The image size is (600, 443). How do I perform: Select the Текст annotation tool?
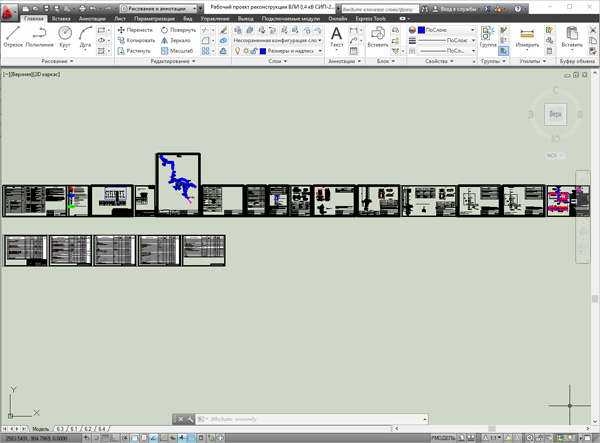(336, 37)
